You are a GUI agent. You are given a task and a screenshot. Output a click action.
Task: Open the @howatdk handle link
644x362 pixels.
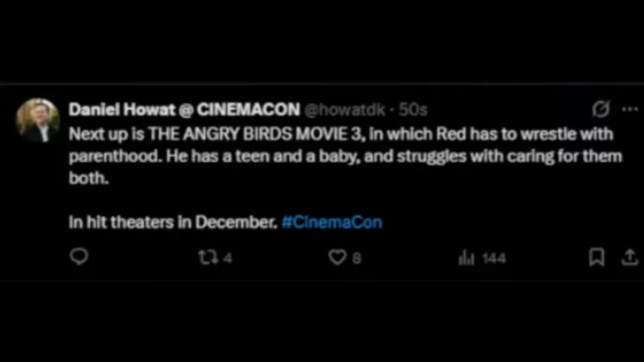click(x=345, y=110)
